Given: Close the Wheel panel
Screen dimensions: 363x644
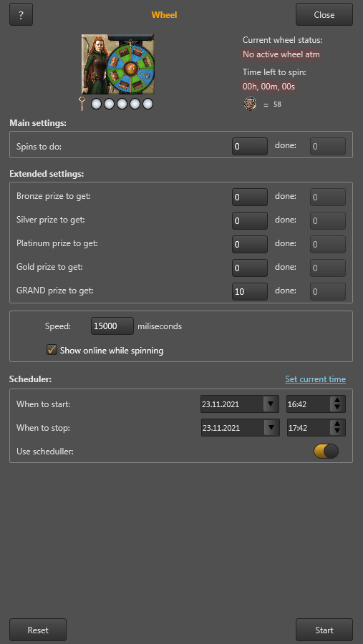Looking at the screenshot, I should pos(324,14).
